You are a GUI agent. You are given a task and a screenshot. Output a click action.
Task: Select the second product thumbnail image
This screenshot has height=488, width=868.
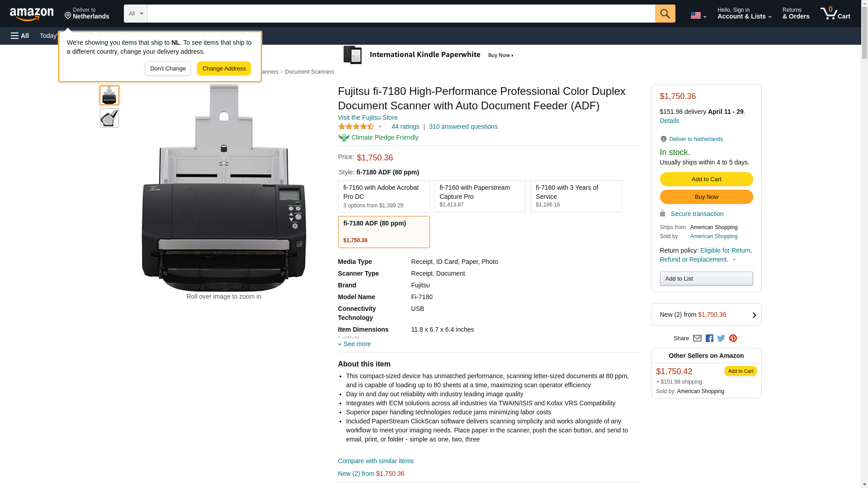[109, 118]
